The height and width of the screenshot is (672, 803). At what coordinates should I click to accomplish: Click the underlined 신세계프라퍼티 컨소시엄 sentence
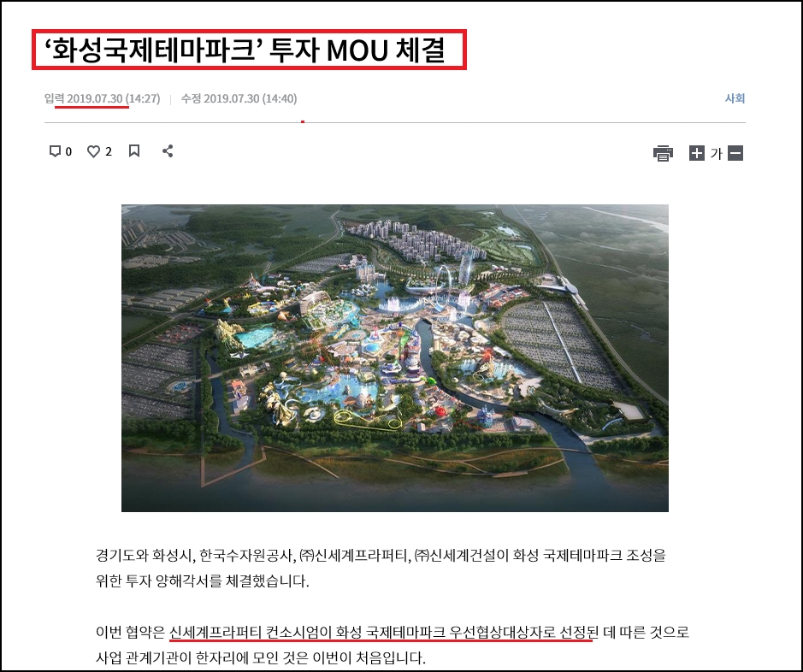pos(381,634)
